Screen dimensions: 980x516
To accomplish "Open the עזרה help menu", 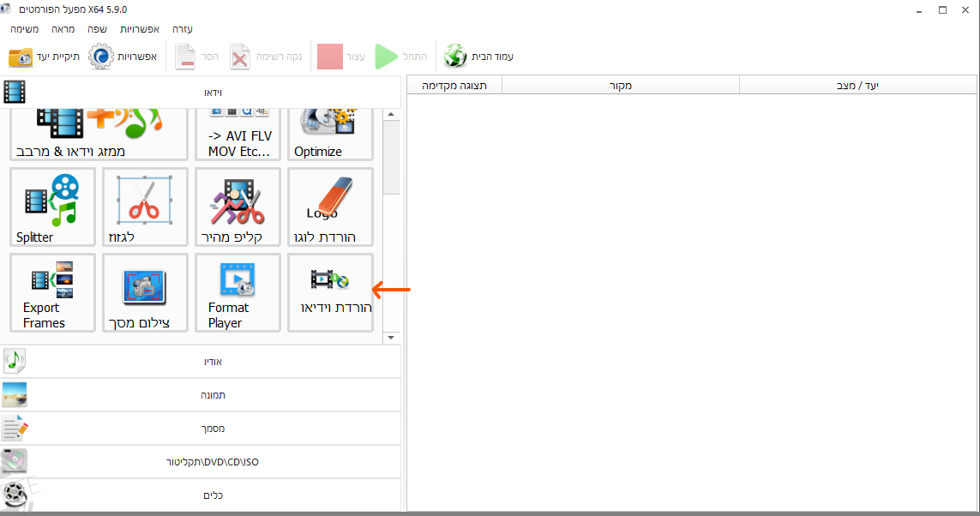I will 183,29.
